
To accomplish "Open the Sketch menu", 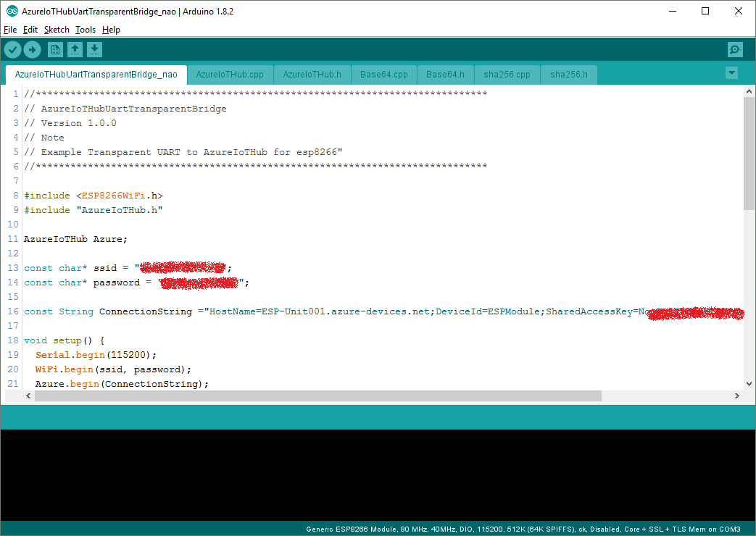I will pos(57,30).
